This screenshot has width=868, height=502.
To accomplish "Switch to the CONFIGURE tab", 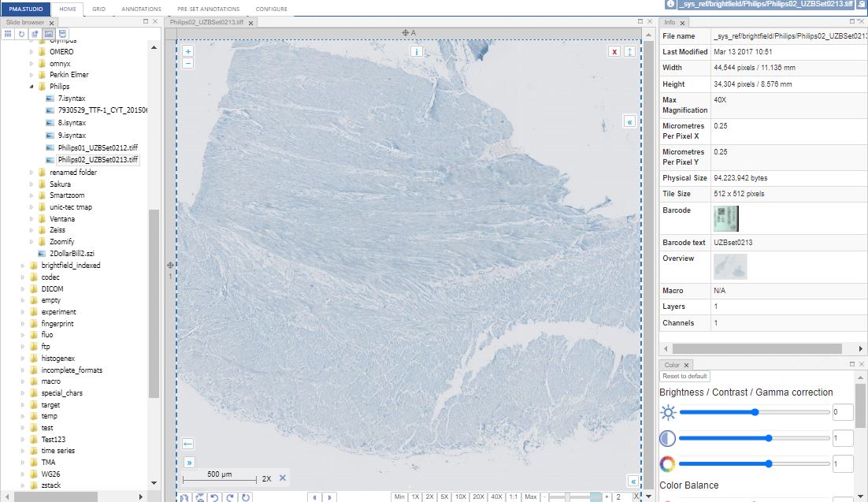I will [x=272, y=9].
